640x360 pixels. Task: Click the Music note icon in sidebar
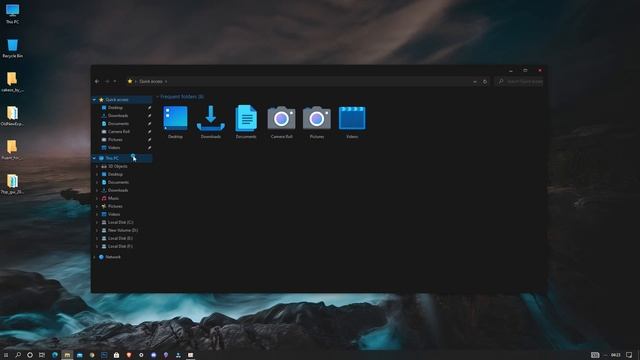[x=104, y=198]
